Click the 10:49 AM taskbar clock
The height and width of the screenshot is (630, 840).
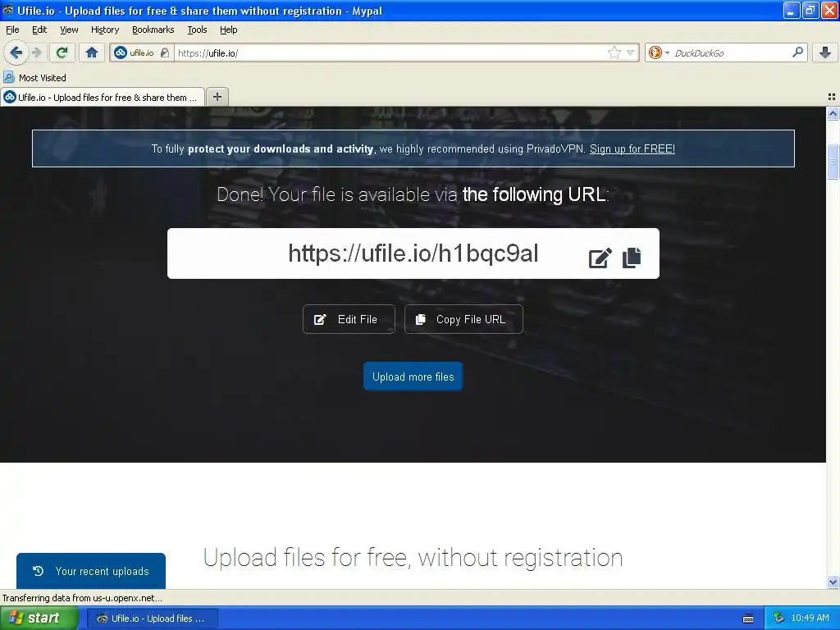[x=810, y=618]
